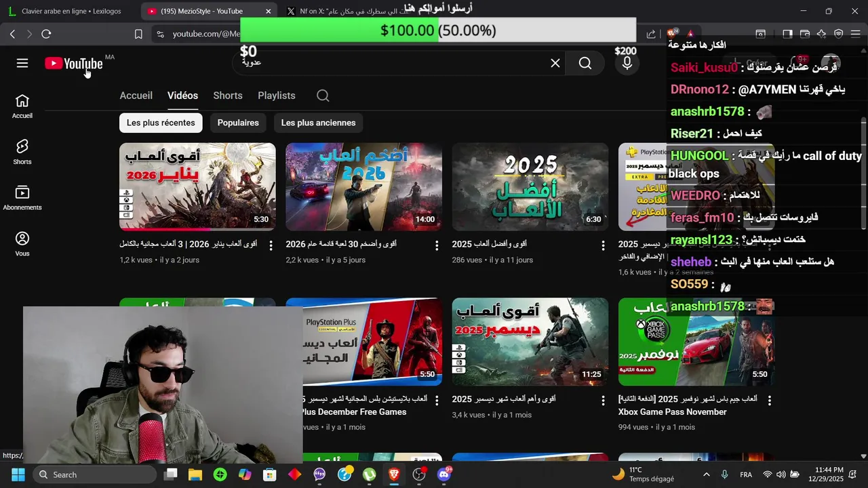Close the MezioStyle YouTube browser tab
This screenshot has width=868, height=488.
point(269,11)
